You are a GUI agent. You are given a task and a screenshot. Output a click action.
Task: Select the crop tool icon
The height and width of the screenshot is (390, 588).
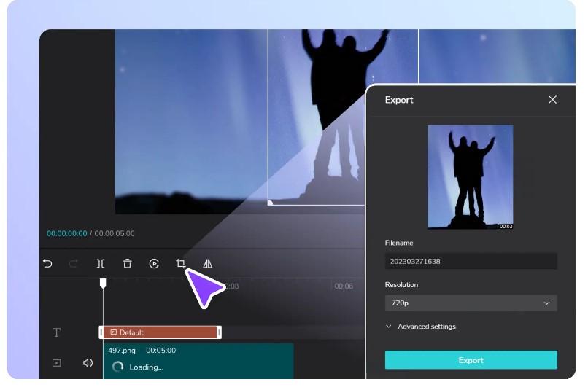pyautogui.click(x=181, y=263)
